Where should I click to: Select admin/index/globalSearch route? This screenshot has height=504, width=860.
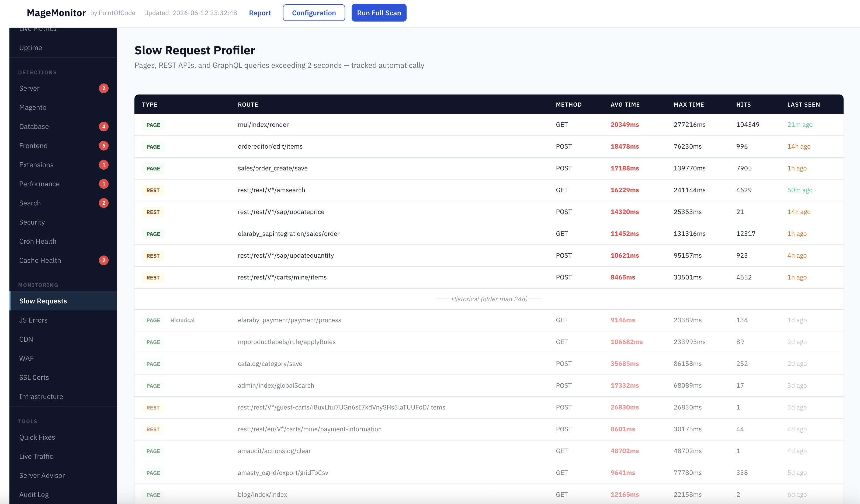pyautogui.click(x=276, y=385)
